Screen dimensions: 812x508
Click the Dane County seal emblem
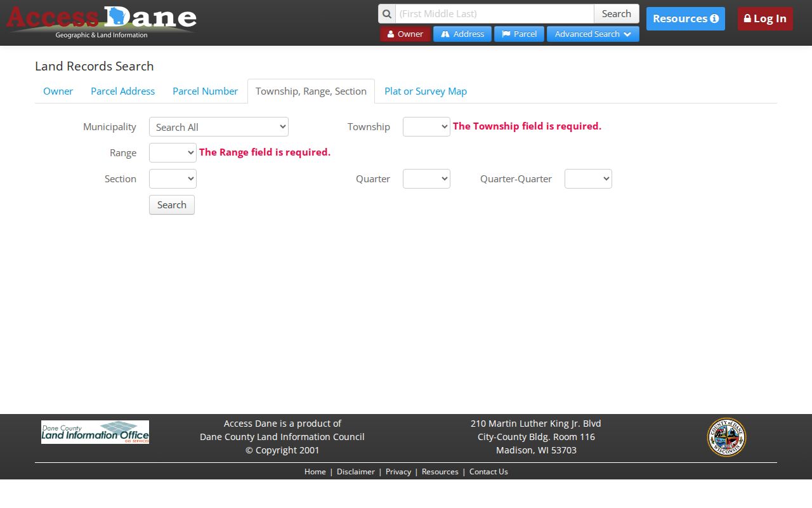[x=726, y=437]
